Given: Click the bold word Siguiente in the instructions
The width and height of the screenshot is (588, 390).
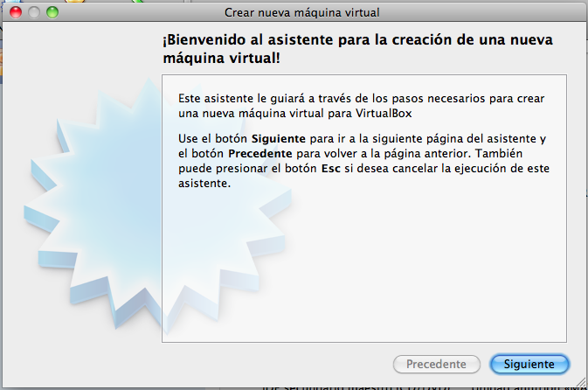Looking at the screenshot, I should (278, 138).
